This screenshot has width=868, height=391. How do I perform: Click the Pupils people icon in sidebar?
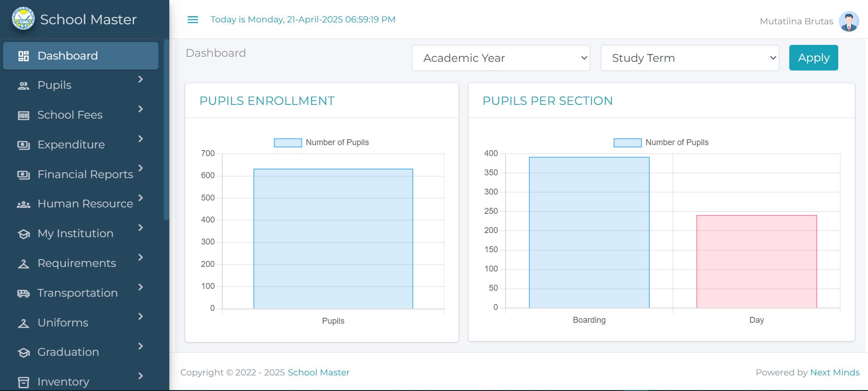pos(23,86)
